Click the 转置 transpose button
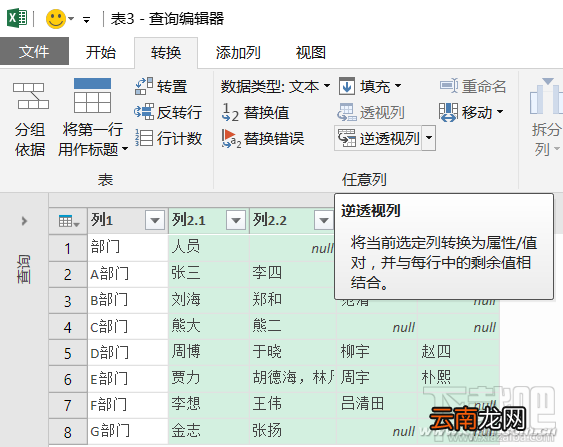 coord(161,86)
